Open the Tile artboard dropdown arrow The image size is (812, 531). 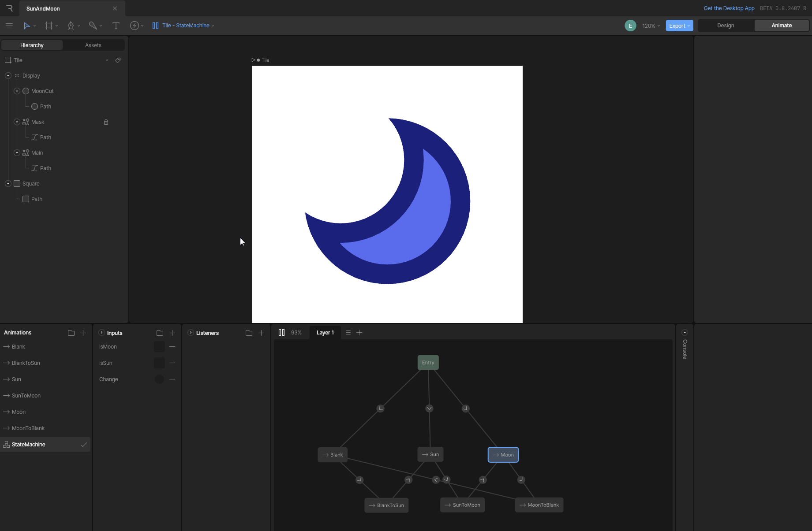coord(107,60)
